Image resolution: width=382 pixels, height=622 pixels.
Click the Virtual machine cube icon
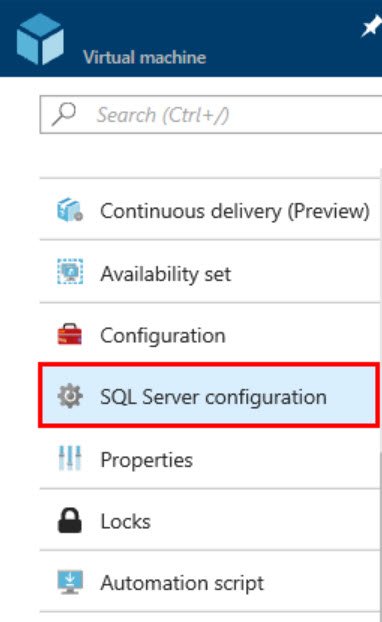click(40, 39)
